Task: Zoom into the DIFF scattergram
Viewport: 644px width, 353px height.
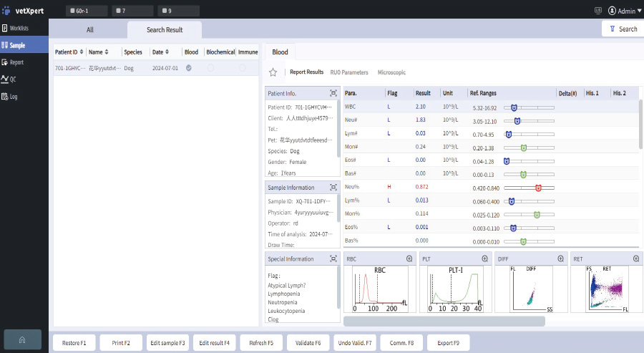Action: coord(560,258)
